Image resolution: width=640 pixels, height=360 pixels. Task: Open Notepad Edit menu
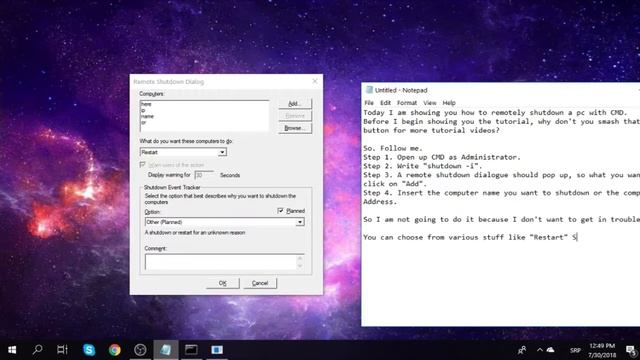[385, 103]
